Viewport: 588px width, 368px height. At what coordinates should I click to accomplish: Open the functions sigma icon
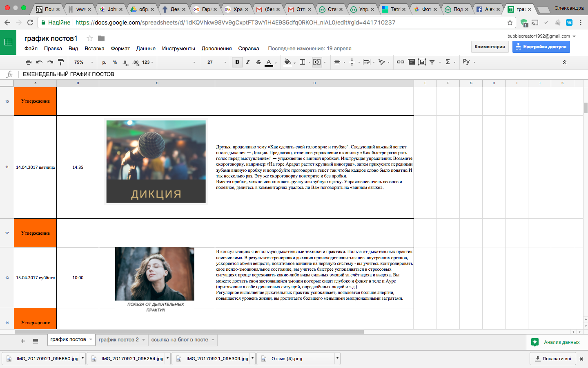coord(448,62)
